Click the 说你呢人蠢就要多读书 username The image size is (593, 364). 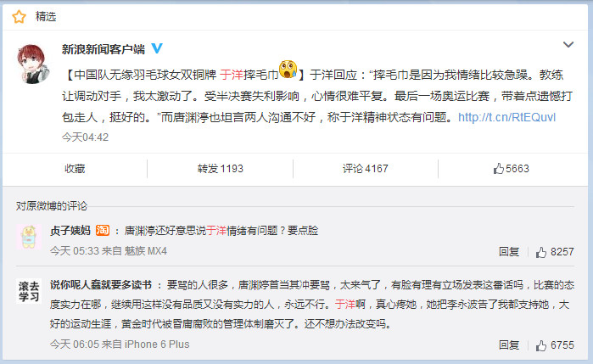101,285
